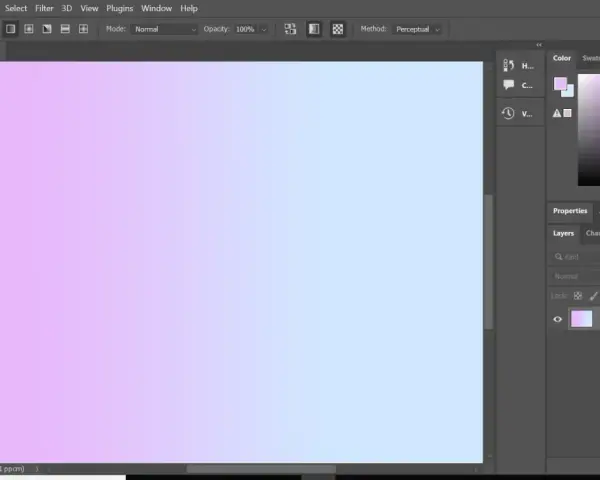Open the Comments panel icon

click(x=509, y=85)
